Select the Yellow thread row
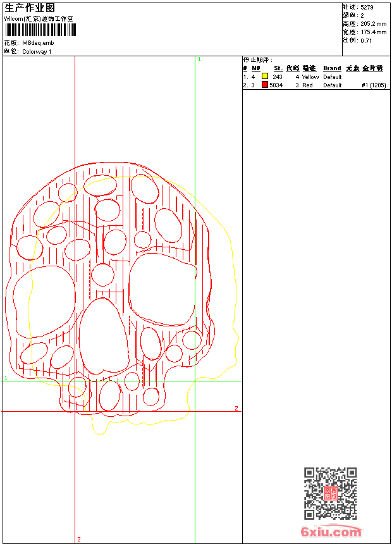The height and width of the screenshot is (544, 392). pyautogui.click(x=310, y=77)
